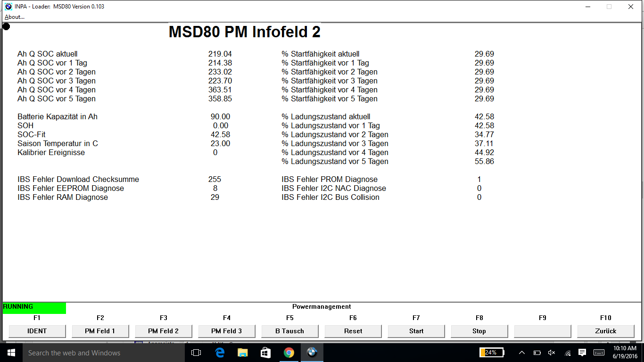Click the IDENT button under F1
This screenshot has width=644, height=362.
tap(37, 331)
